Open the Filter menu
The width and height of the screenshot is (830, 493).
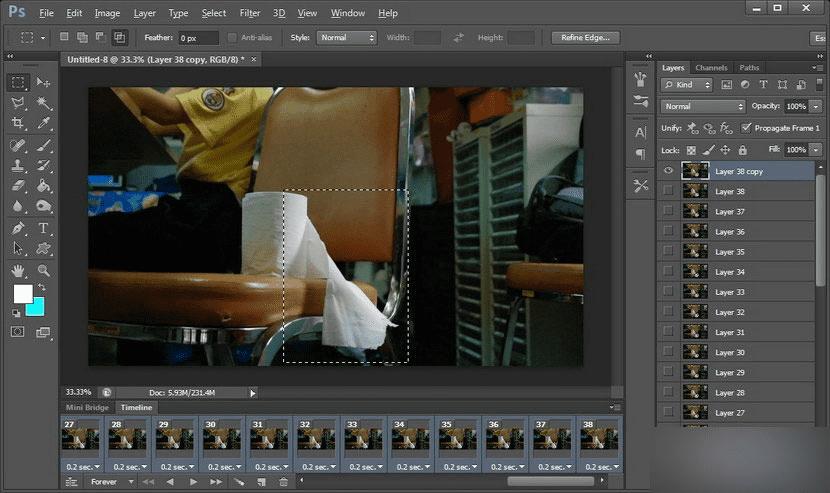coord(251,13)
